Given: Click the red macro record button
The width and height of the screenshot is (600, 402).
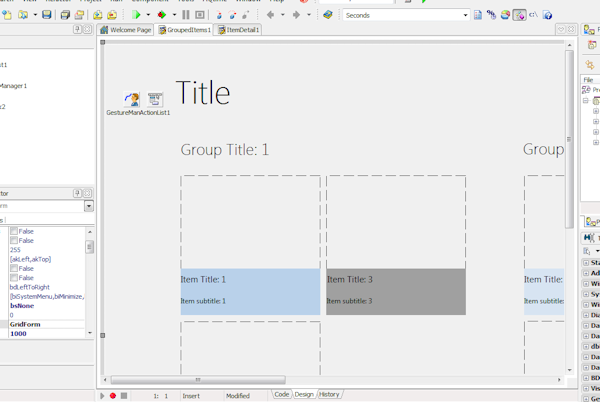Looking at the screenshot, I should (x=113, y=396).
